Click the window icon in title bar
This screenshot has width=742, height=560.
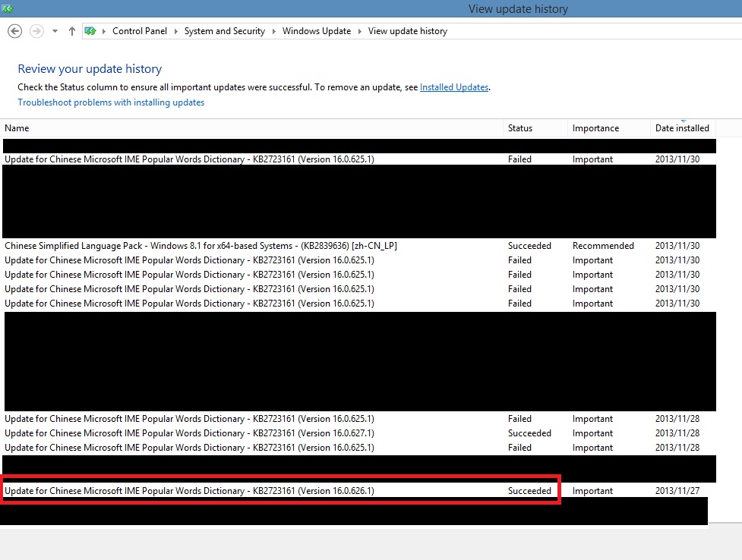7,8
